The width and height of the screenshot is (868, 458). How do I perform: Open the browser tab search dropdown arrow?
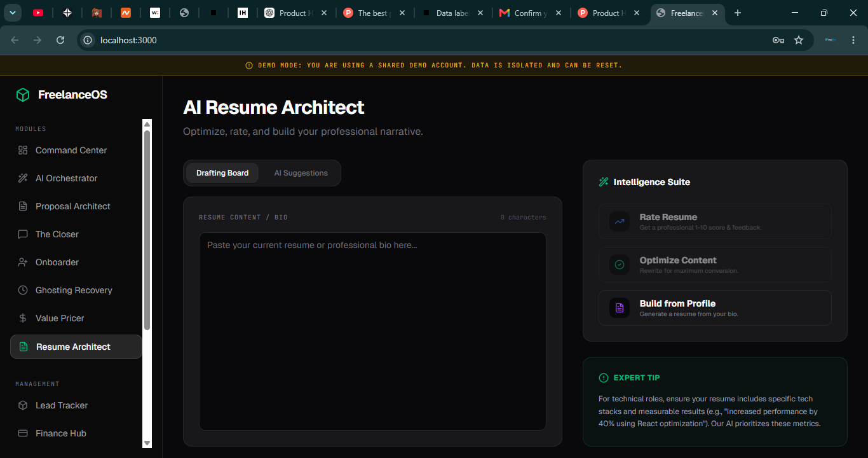pyautogui.click(x=13, y=13)
